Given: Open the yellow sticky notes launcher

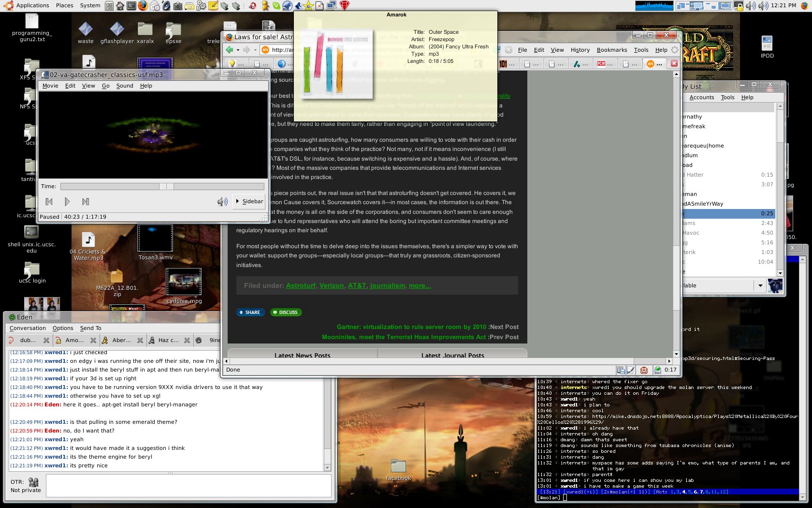Looking at the screenshot, I should click(x=213, y=6).
